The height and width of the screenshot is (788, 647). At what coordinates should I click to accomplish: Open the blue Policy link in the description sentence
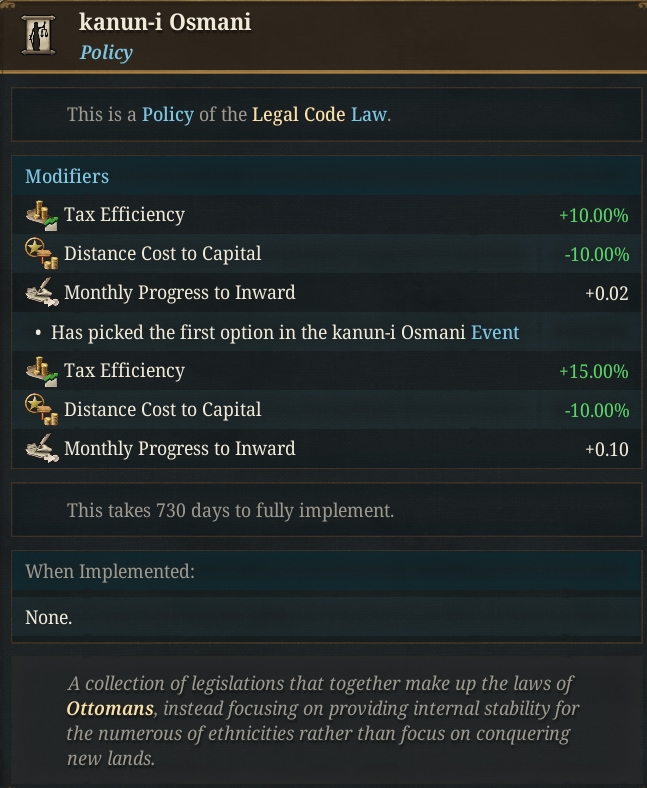click(168, 115)
